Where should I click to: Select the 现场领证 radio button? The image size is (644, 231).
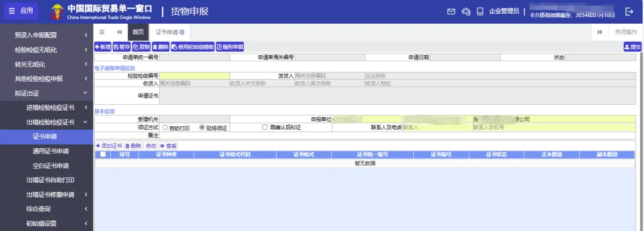(202, 127)
